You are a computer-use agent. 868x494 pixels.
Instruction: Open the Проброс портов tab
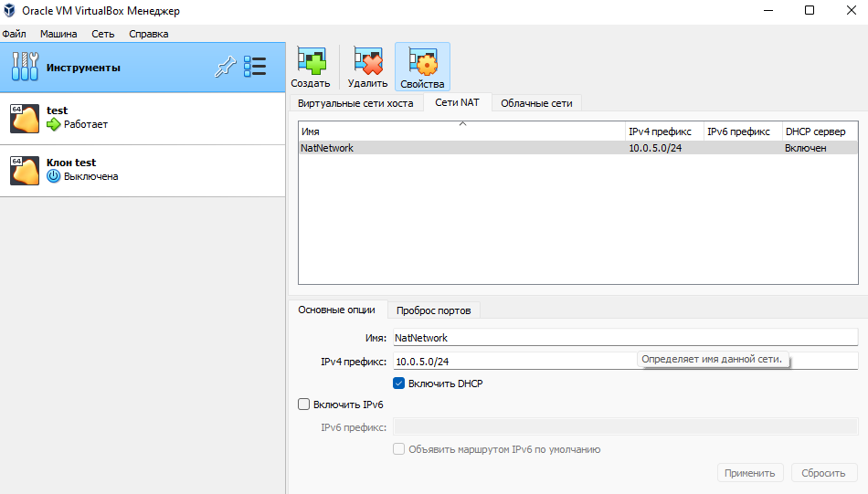pos(433,310)
